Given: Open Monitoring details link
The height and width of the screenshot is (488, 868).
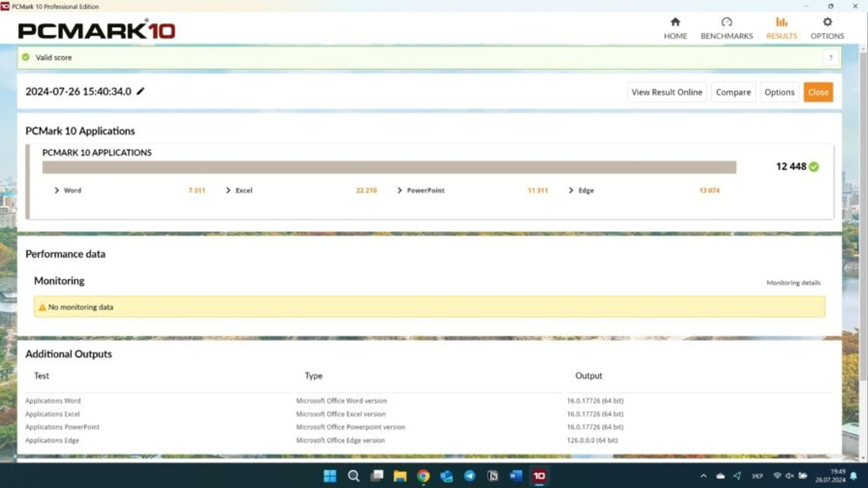Looking at the screenshot, I should [793, 283].
